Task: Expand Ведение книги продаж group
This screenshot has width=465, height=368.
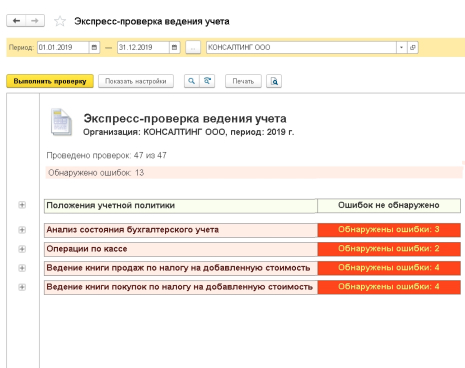Action: pyautogui.click(x=22, y=268)
